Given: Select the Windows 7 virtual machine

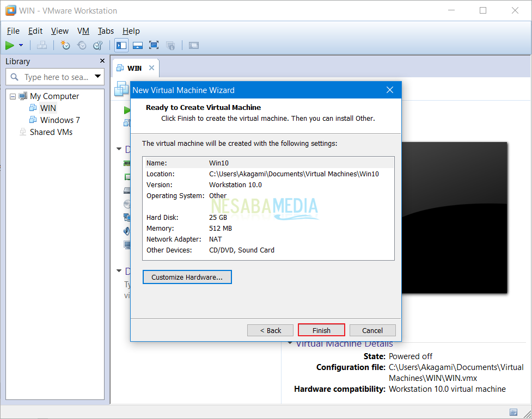Looking at the screenshot, I should pos(60,120).
